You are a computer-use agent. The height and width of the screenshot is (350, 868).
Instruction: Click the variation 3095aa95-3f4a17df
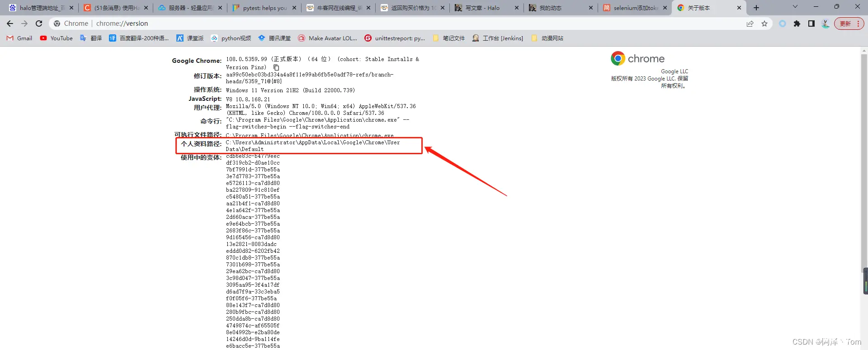253,285
